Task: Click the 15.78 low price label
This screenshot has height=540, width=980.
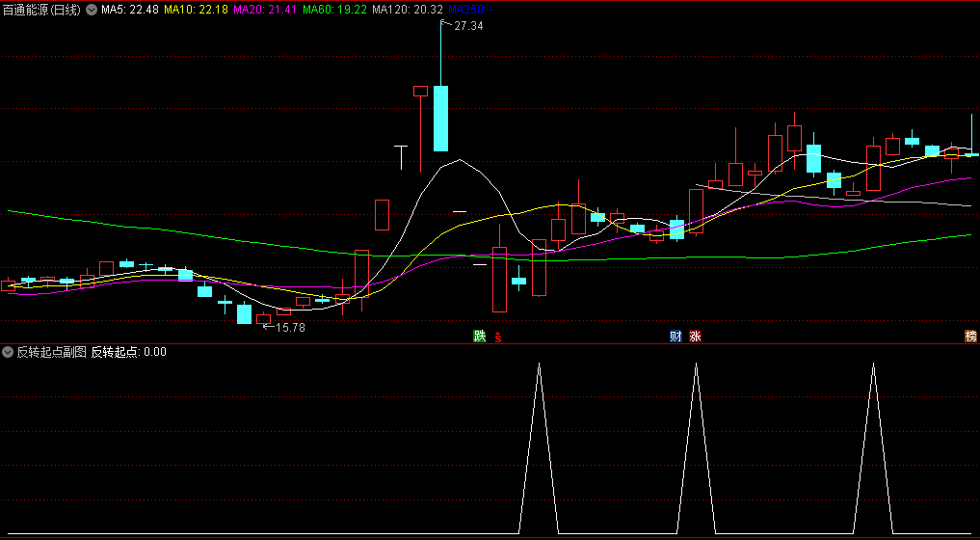Action: point(291,327)
